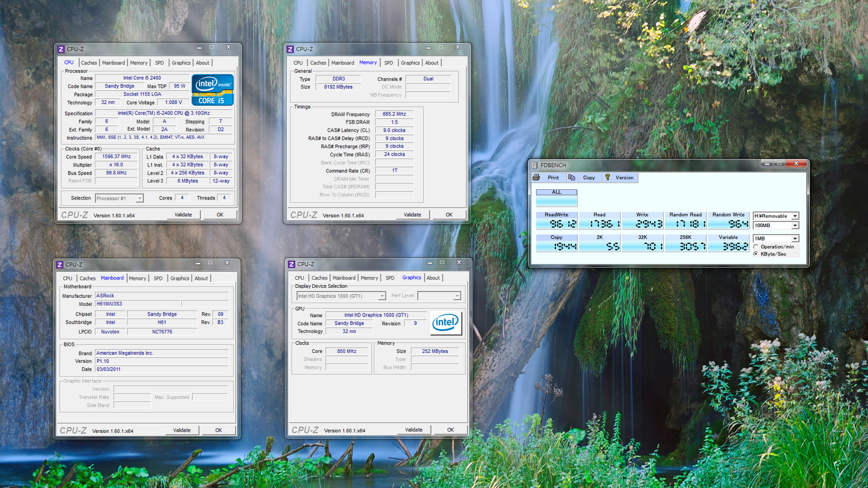This screenshot has width=868, height=488.
Task: Start the Random Write test
Action: [x=729, y=221]
